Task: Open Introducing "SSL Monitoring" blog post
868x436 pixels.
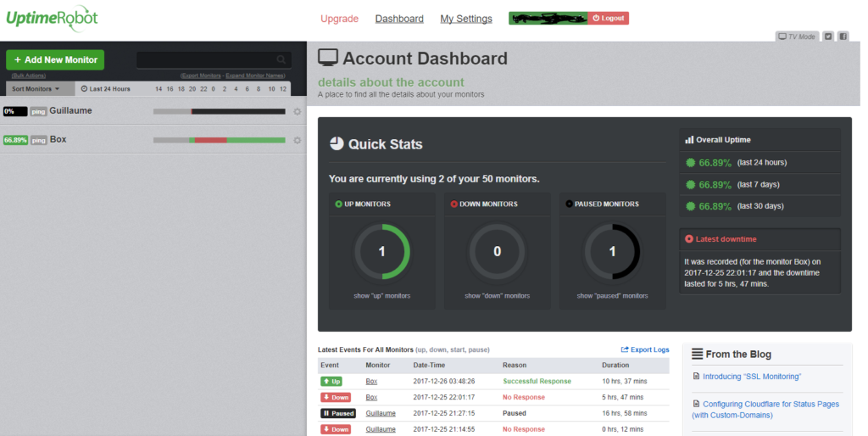Action: coord(752,376)
